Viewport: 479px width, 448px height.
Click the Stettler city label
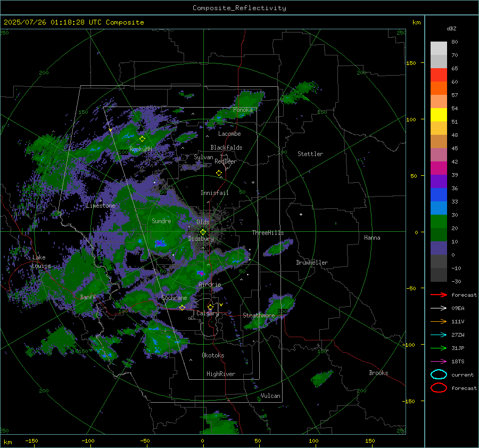pyautogui.click(x=310, y=154)
